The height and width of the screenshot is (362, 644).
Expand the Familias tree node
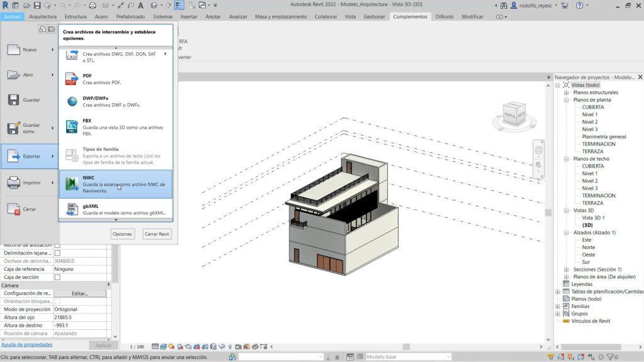[557, 306]
